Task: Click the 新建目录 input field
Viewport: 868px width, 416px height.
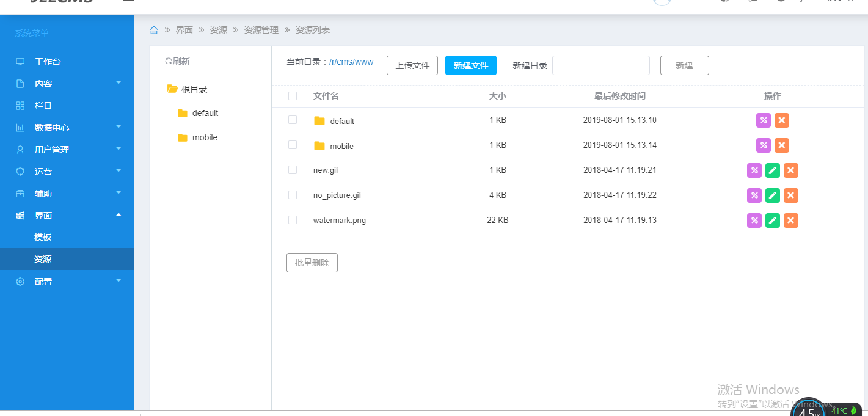Action: [x=600, y=65]
